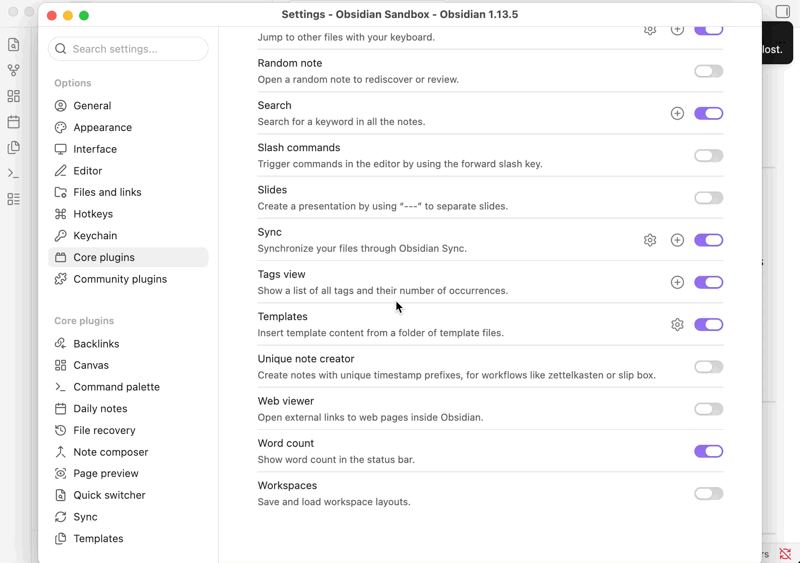Viewport: 800px width, 563px height.
Task: Open File recovery plugin settings
Action: pyautogui.click(x=128, y=430)
